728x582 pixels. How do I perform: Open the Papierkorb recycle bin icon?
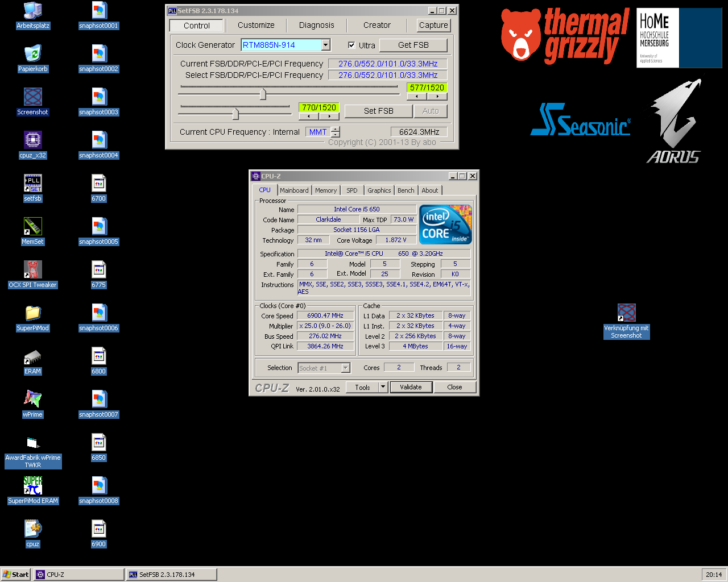pos(33,59)
